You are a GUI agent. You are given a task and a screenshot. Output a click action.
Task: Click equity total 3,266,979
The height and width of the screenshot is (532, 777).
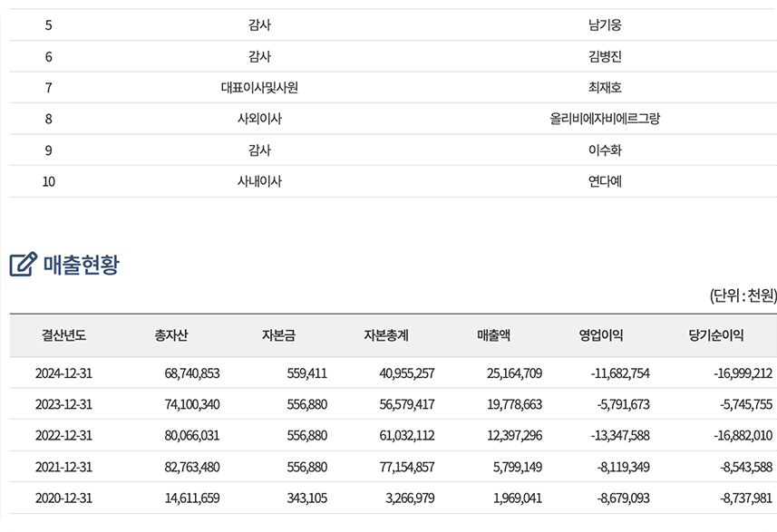point(411,498)
